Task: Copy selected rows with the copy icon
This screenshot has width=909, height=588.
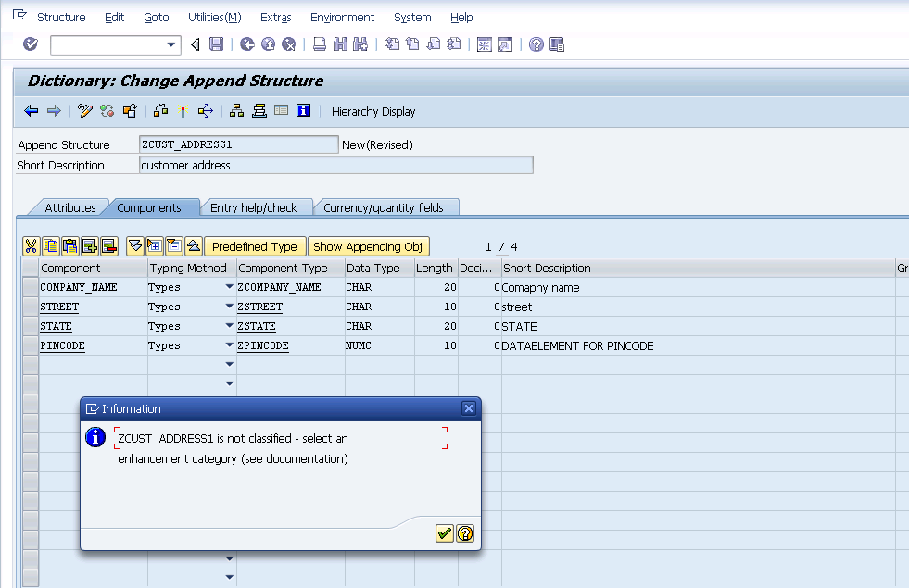Action: [51, 245]
